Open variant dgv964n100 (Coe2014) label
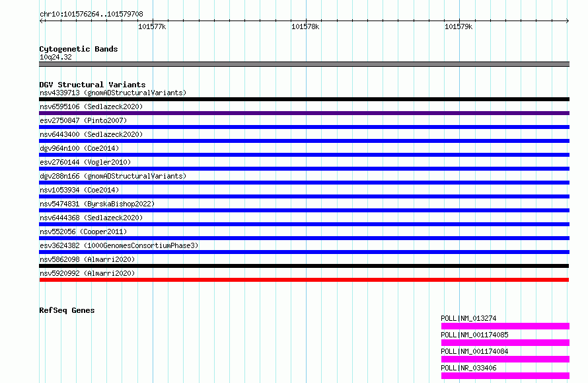 click(79, 148)
